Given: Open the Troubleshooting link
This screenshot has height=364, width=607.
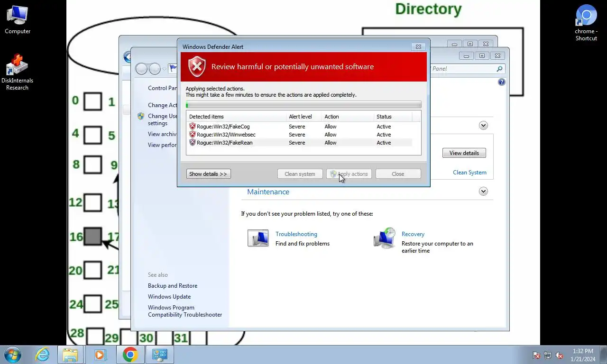Looking at the screenshot, I should click(x=296, y=234).
